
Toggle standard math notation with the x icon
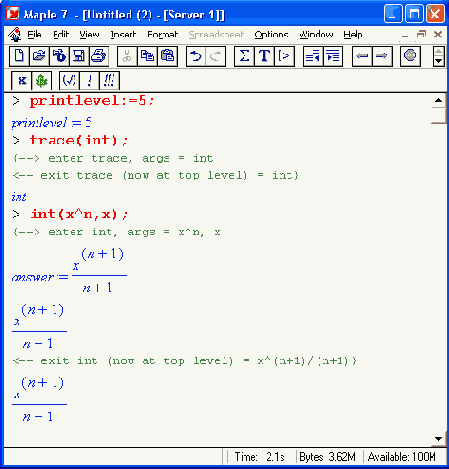pos(22,81)
